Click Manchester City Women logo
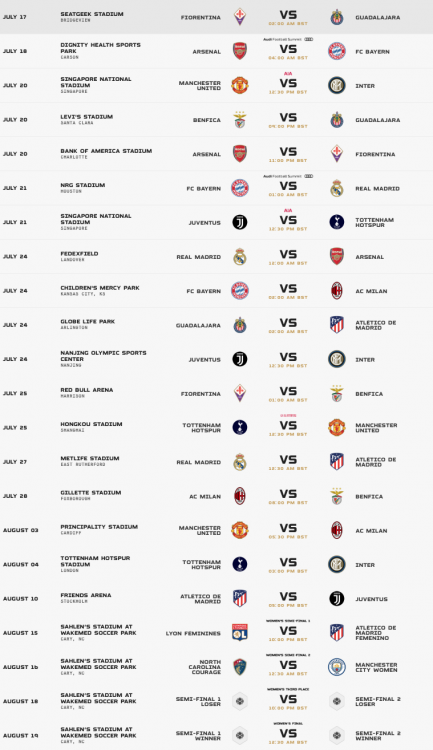This screenshot has height=750, width=433. (x=337, y=667)
